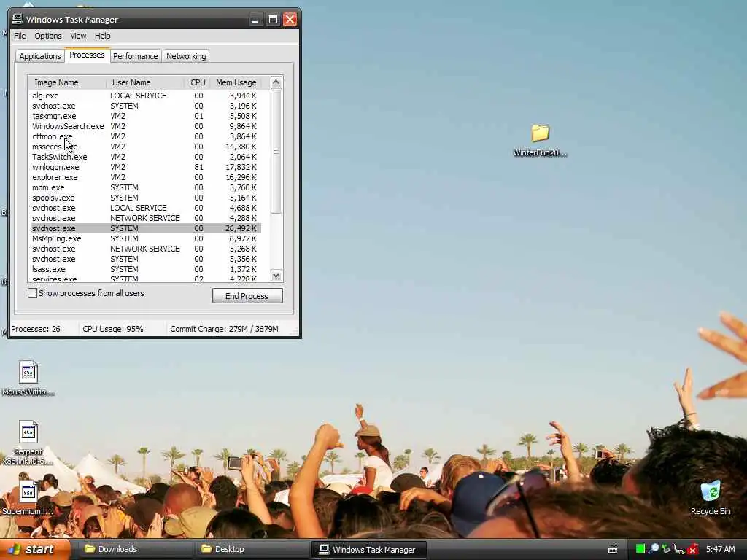
Task: Sort processes by Mem Usage column header
Action: [236, 82]
